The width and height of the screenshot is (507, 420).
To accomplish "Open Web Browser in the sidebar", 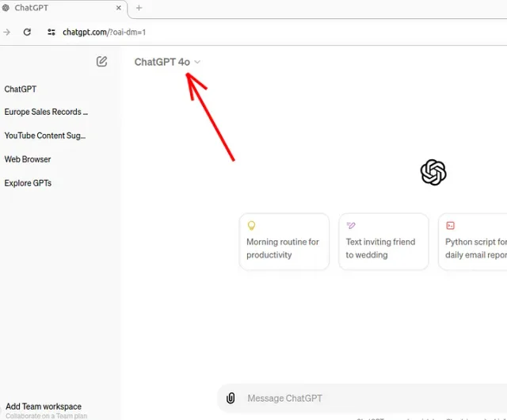I will click(x=28, y=159).
